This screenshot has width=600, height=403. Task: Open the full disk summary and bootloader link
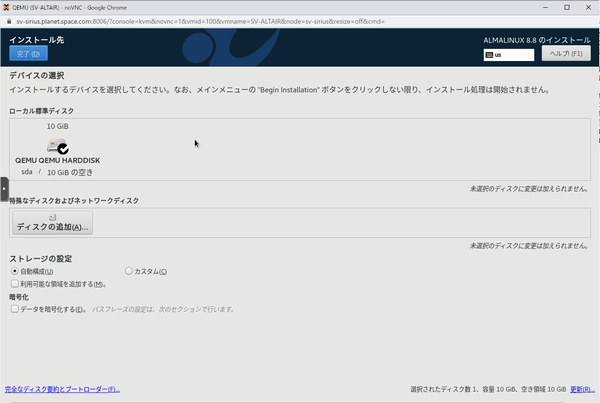pyautogui.click(x=62, y=389)
